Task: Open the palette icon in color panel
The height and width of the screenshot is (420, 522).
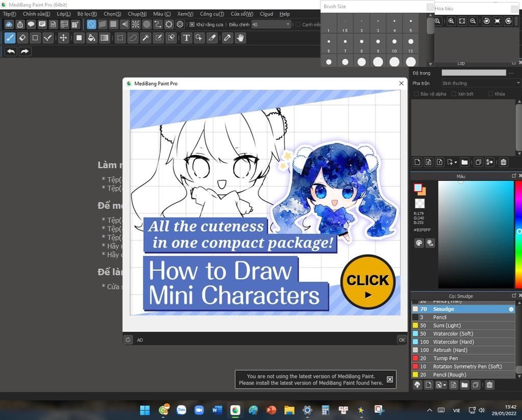Action: tap(419, 243)
